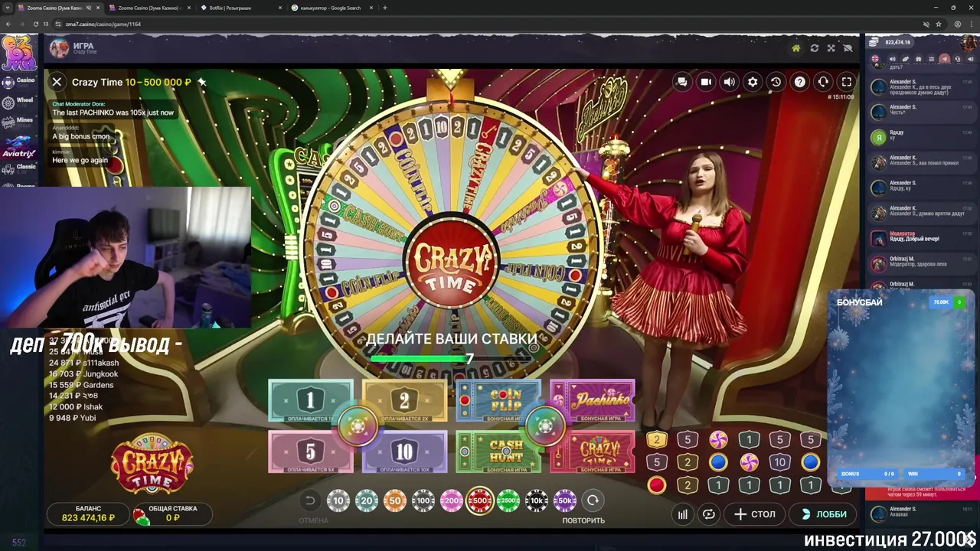The height and width of the screenshot is (551, 980).
Task: Add another table with + Стол
Action: coord(755,514)
